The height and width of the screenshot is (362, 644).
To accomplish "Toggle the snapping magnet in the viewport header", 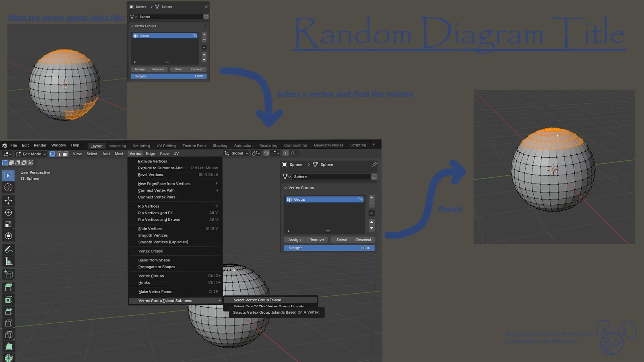I will tap(266, 153).
